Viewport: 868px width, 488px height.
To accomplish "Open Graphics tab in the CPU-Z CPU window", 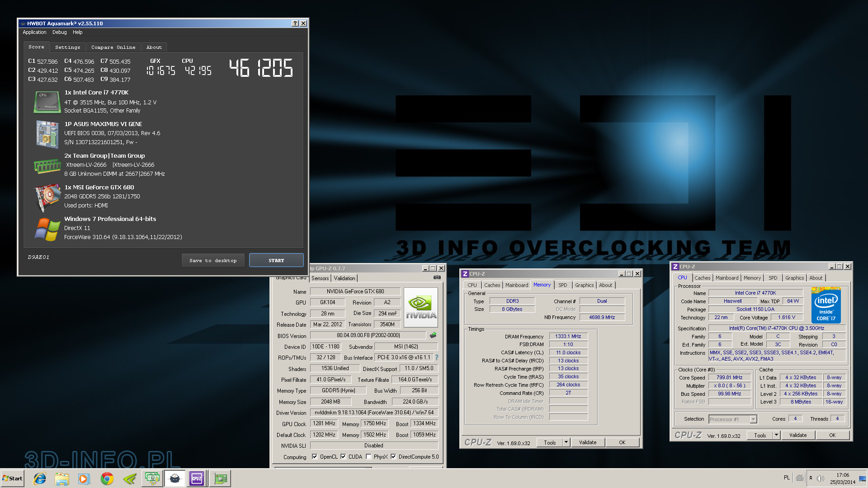I will [794, 278].
